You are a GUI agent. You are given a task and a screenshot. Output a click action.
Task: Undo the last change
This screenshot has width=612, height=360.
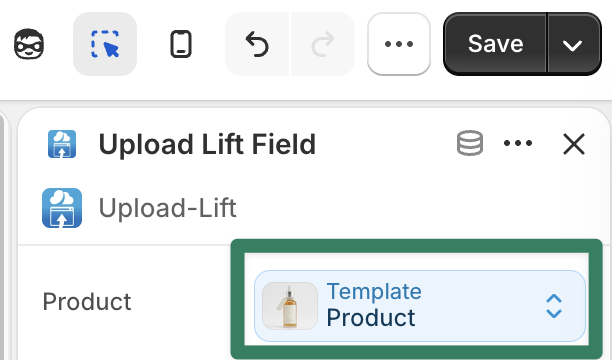pos(257,44)
